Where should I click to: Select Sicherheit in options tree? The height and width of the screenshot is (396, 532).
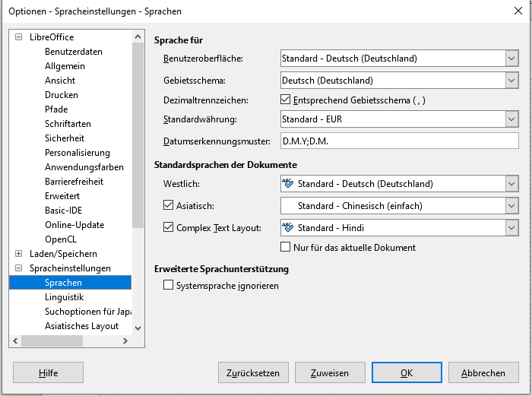coord(65,138)
